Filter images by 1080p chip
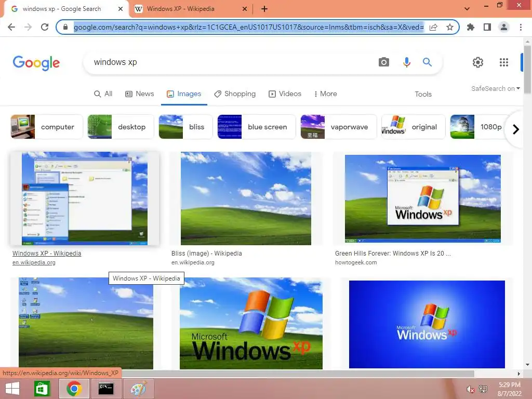Viewport: 532px width, 399px height. pyautogui.click(x=478, y=127)
